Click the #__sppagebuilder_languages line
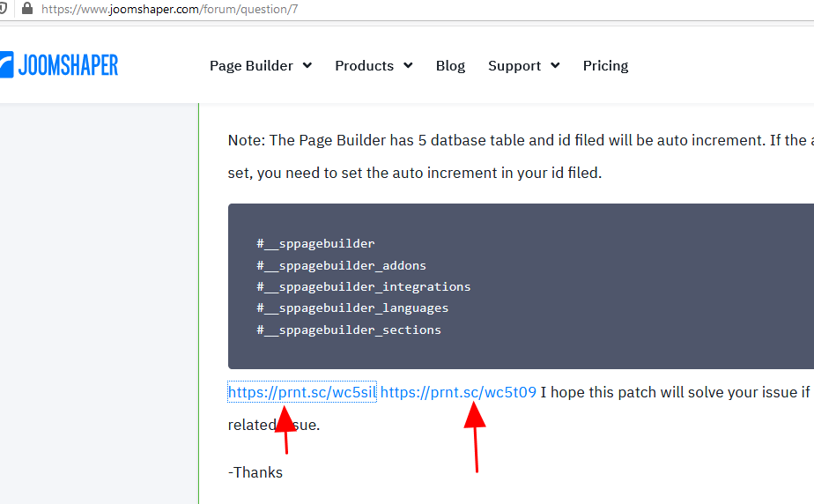The width and height of the screenshot is (814, 504). coord(352,308)
